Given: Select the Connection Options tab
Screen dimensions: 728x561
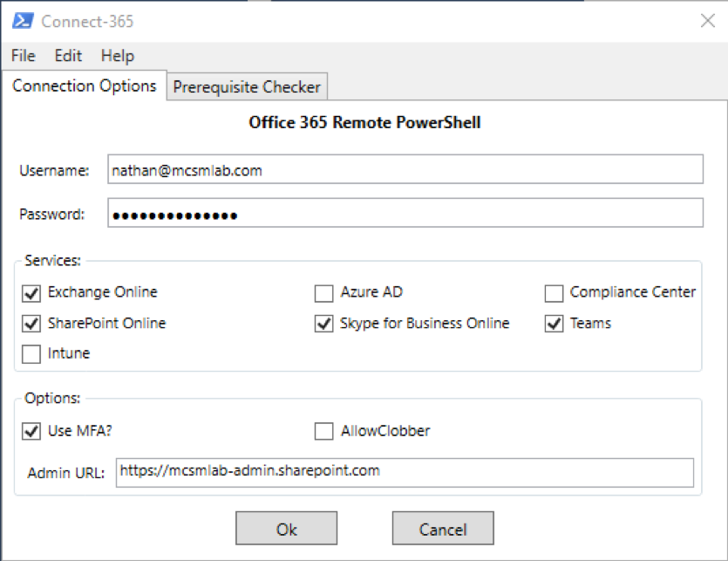Looking at the screenshot, I should [84, 86].
